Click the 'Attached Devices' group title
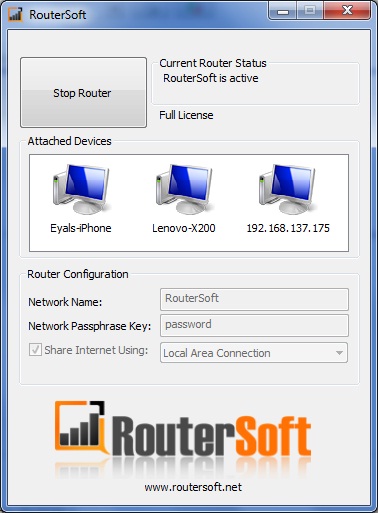The image size is (378, 513). (x=69, y=141)
